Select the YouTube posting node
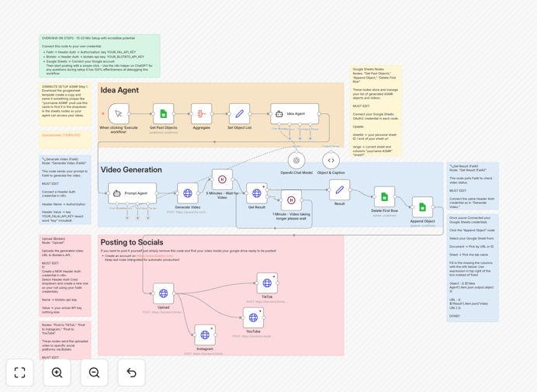Viewport: 537px width, 392px height. pyautogui.click(x=253, y=317)
